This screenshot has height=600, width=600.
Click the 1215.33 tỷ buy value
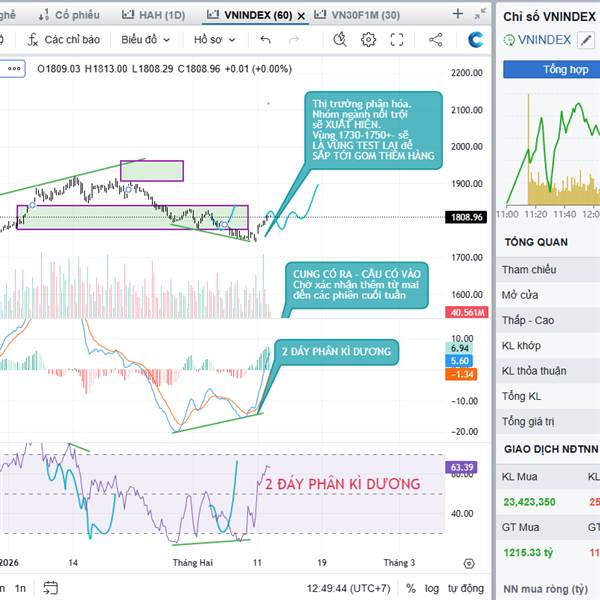pos(528,553)
